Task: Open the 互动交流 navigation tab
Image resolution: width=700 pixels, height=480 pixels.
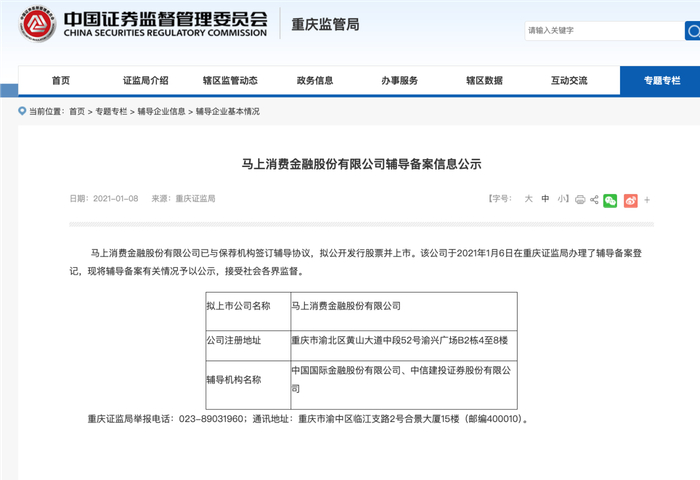Action: click(x=569, y=80)
